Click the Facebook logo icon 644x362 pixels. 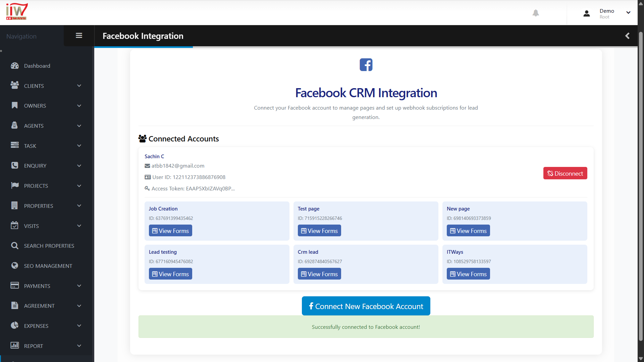point(366,65)
